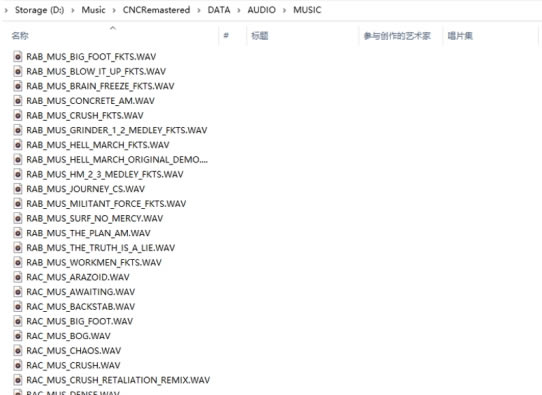The image size is (542, 395).
Task: Select file name RAC_MUS_CHAOS.WAV
Action: tap(74, 351)
